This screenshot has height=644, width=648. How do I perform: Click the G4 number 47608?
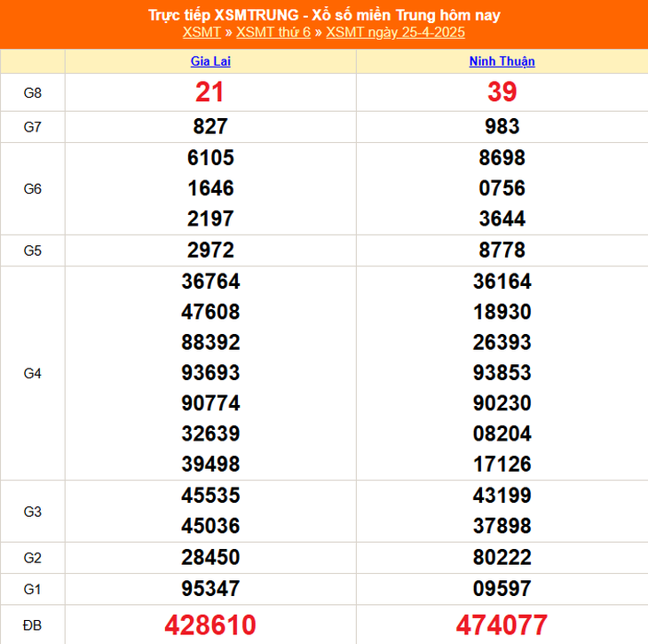(x=210, y=312)
